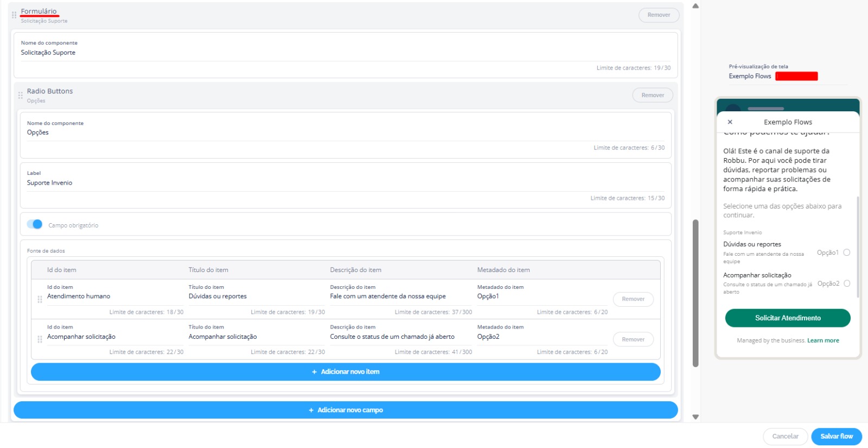This screenshot has height=448, width=868.
Task: Edit Id do item Acompanhar solicitação field
Action: point(115,337)
